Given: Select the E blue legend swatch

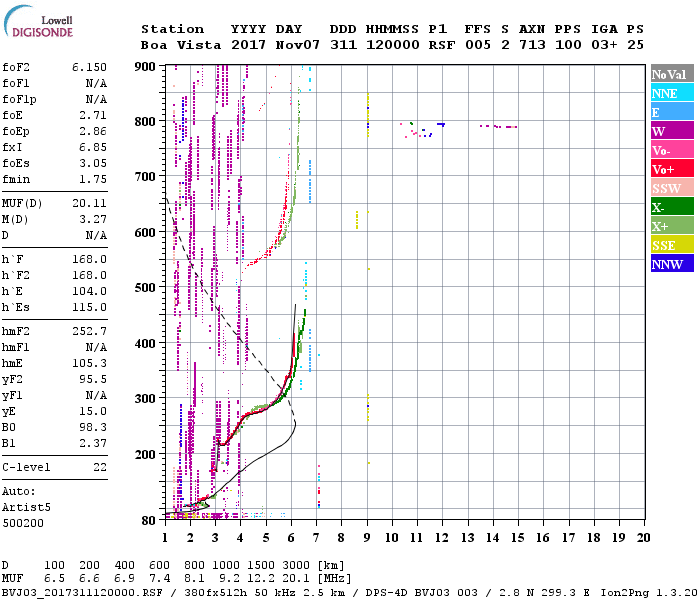Looking at the screenshot, I should tap(672, 112).
